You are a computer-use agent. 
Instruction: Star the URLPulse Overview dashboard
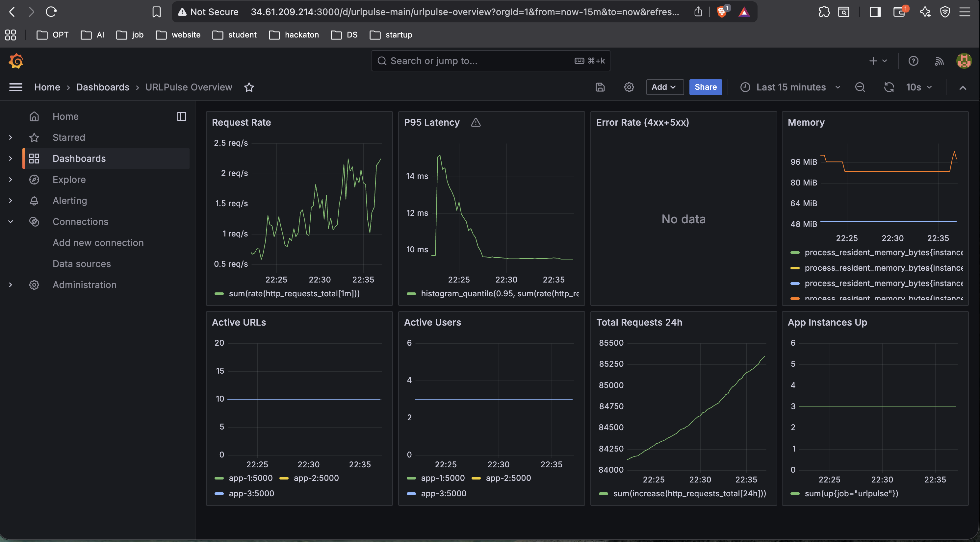[x=249, y=87]
